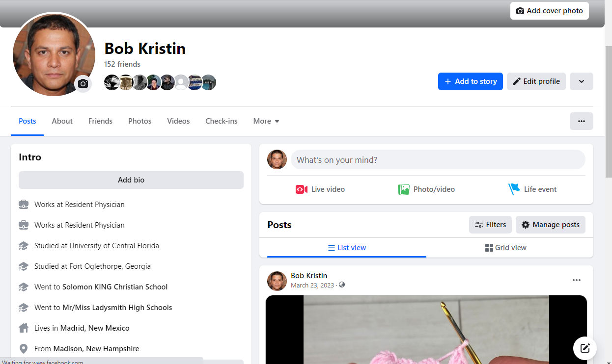
Task: Click the first friend avatar in row
Action: point(112,82)
